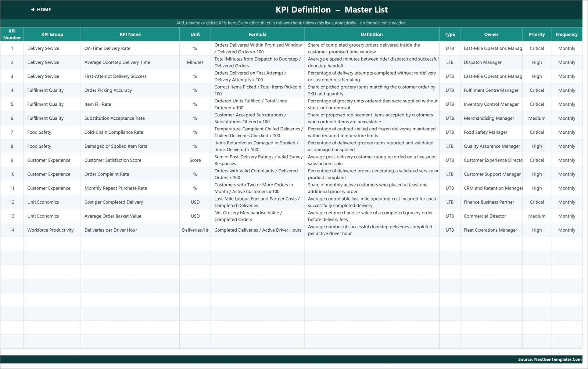Click the Dispatch Manager owner cell
588x369 pixels.
pyautogui.click(x=491, y=62)
